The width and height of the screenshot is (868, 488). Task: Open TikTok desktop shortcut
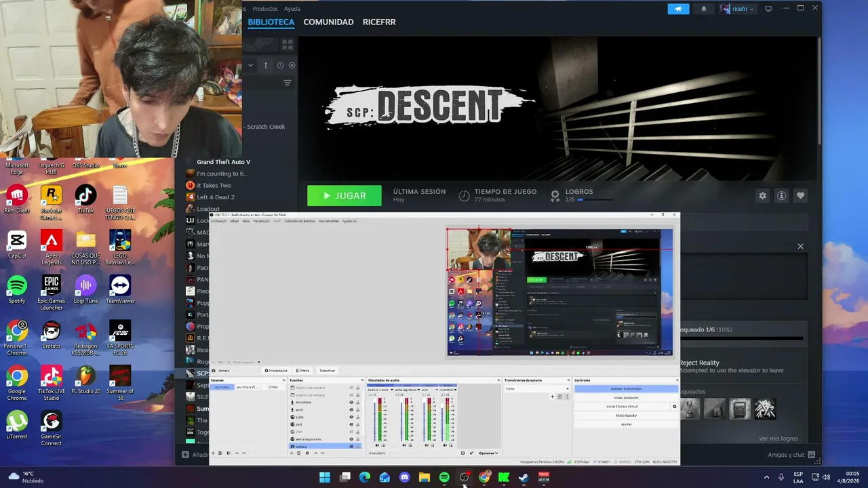point(85,199)
